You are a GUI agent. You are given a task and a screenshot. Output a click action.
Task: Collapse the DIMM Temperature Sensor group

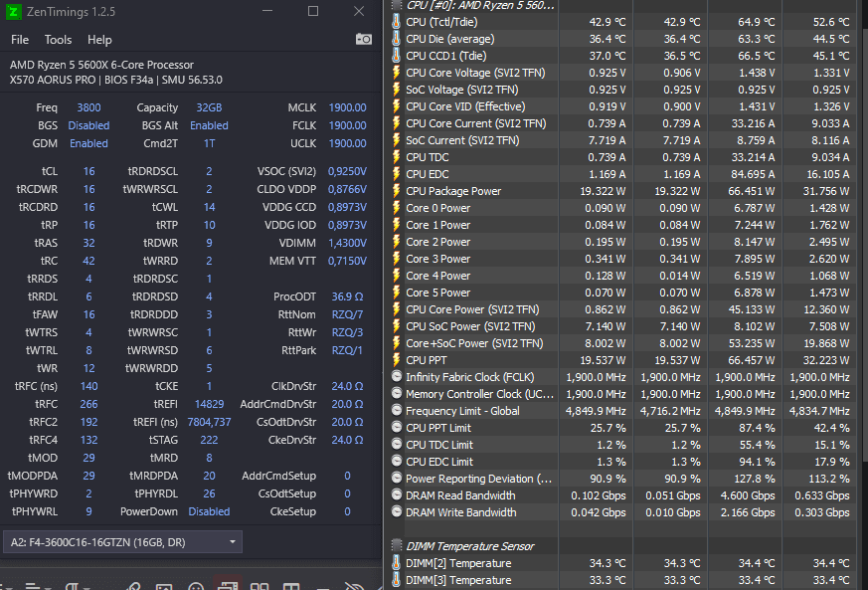click(397, 545)
